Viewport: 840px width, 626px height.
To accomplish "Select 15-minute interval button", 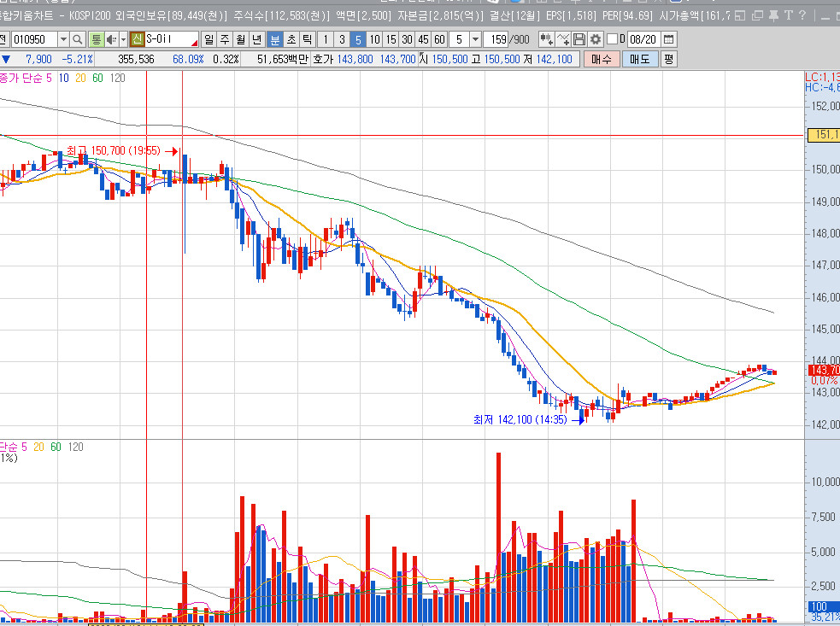I will click(x=391, y=39).
